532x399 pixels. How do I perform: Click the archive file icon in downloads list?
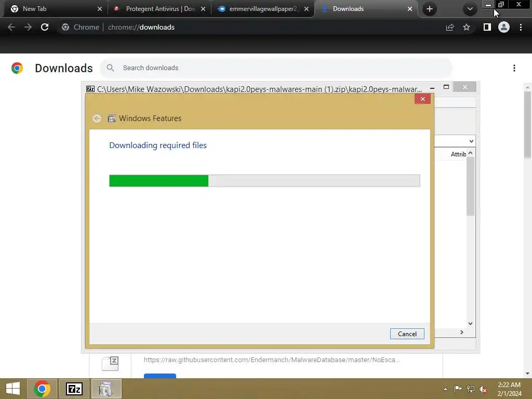[x=110, y=364]
